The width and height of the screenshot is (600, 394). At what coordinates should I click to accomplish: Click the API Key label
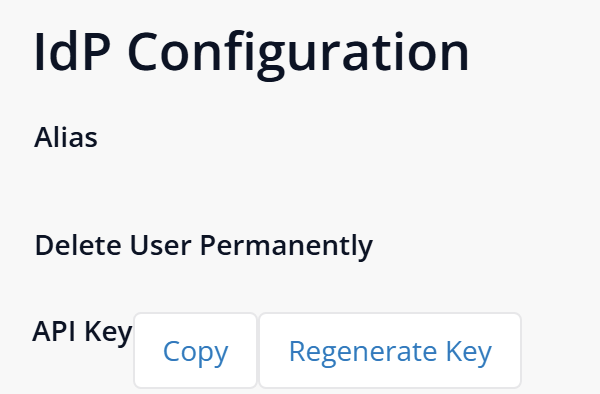[82, 332]
